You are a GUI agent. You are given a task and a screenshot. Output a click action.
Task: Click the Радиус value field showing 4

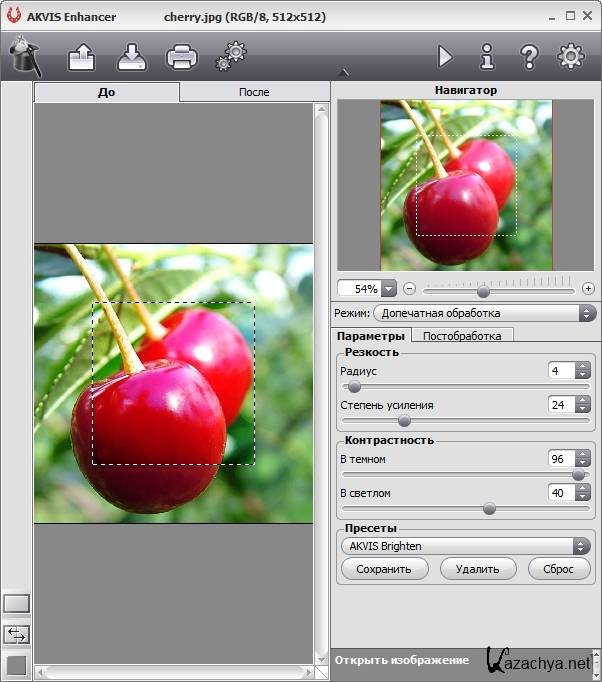click(x=561, y=371)
